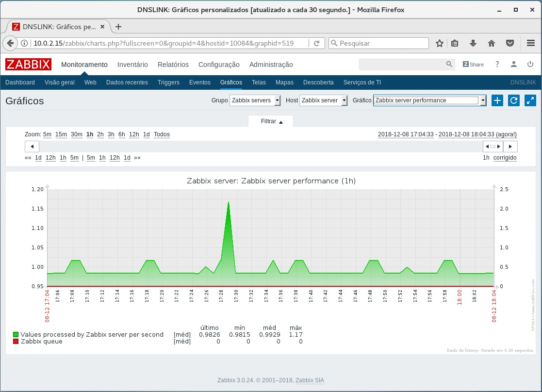This screenshot has height=392, width=542.
Task: Open the Host dropdown
Action: click(x=323, y=100)
